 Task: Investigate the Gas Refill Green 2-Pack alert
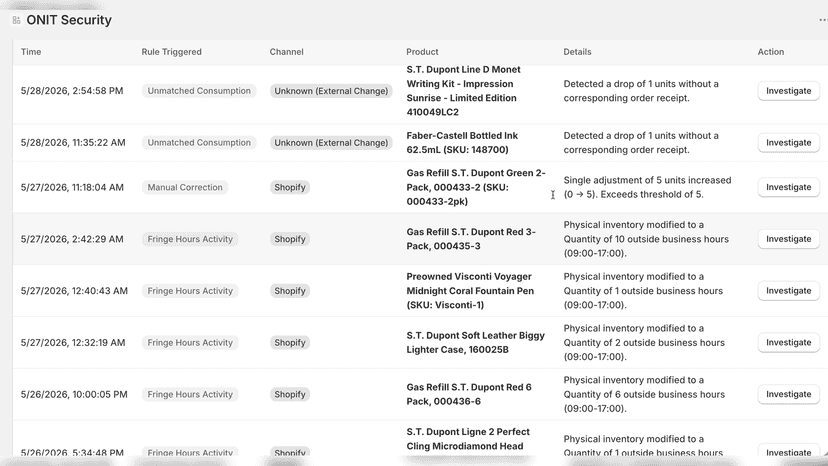tap(788, 187)
